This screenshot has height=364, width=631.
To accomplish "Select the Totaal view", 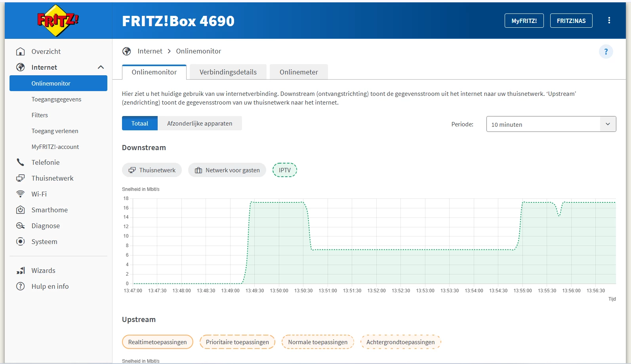I will coord(140,123).
